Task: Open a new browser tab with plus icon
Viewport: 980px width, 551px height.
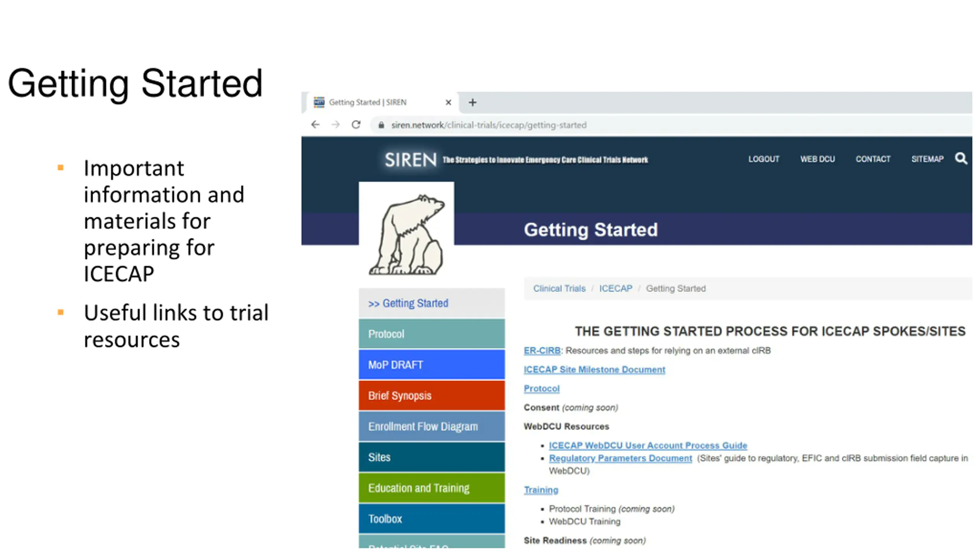Action: click(x=472, y=103)
